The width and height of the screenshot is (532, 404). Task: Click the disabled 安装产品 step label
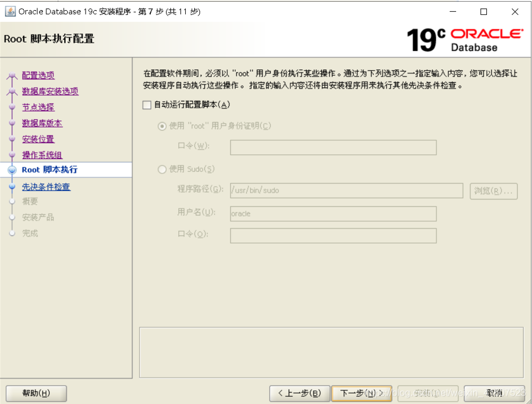point(38,217)
